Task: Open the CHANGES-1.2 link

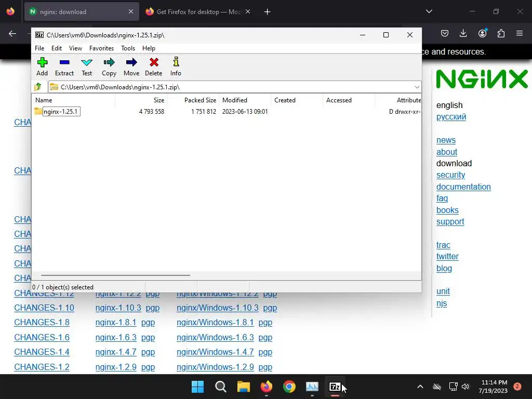Action: pos(42,367)
